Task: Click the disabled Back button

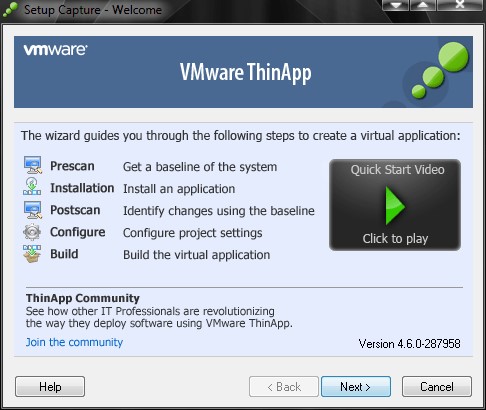Action: click(284, 387)
